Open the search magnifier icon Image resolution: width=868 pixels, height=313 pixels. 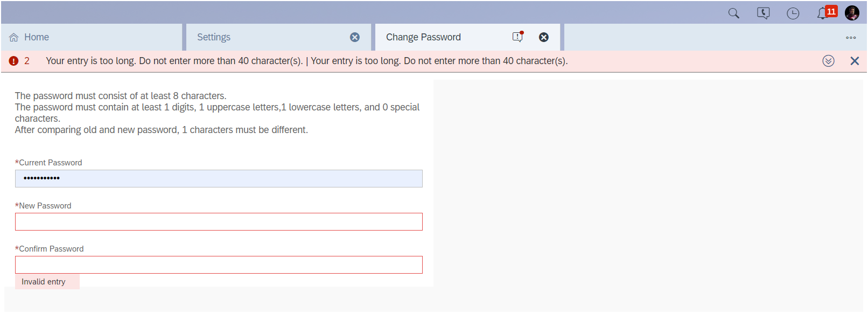point(733,13)
